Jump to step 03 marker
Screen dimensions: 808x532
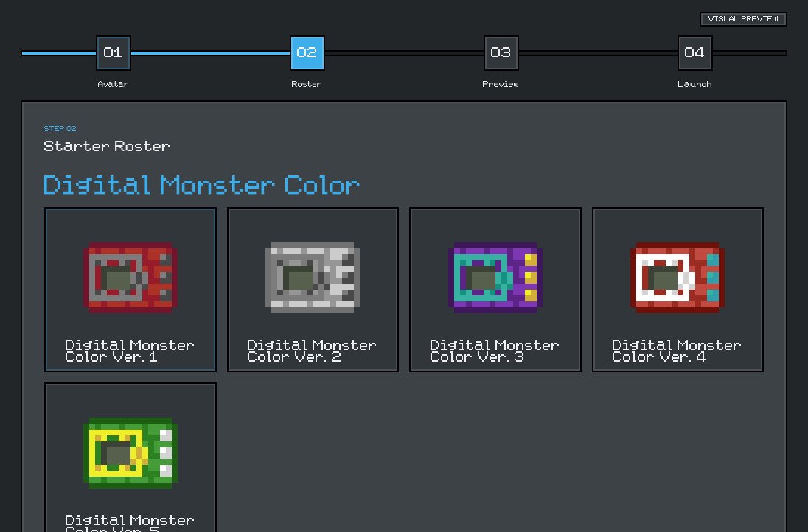(501, 52)
